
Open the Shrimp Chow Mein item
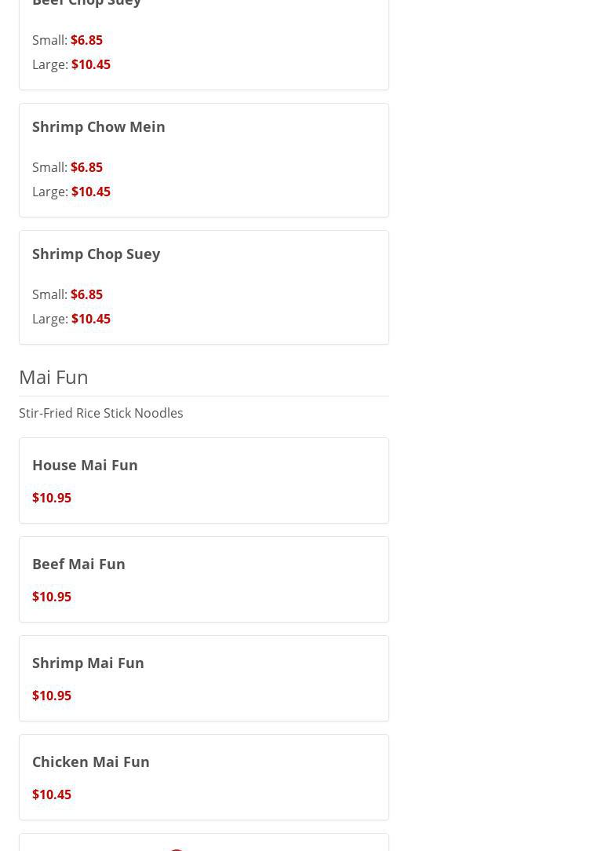[99, 126]
